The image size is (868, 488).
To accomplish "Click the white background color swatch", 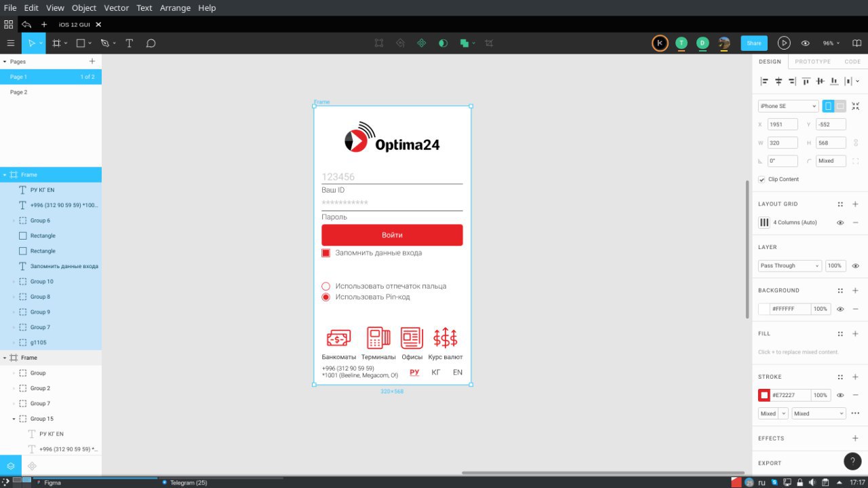I will point(764,309).
